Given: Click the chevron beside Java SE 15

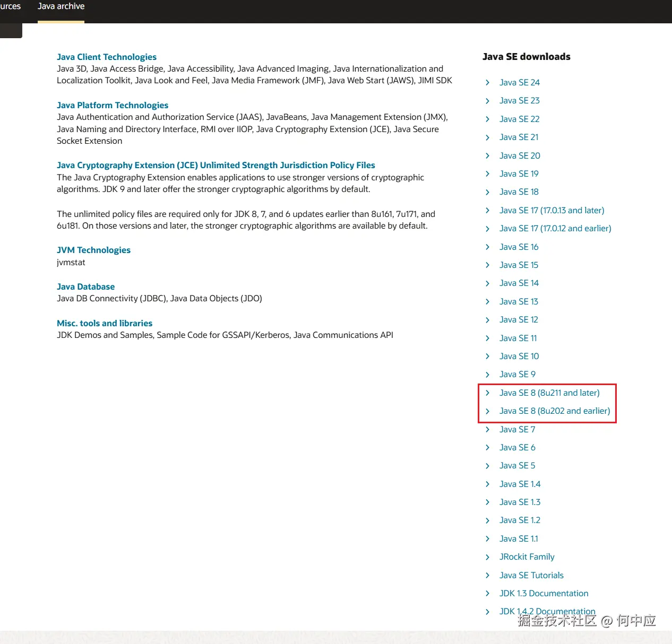Looking at the screenshot, I should tap(487, 265).
